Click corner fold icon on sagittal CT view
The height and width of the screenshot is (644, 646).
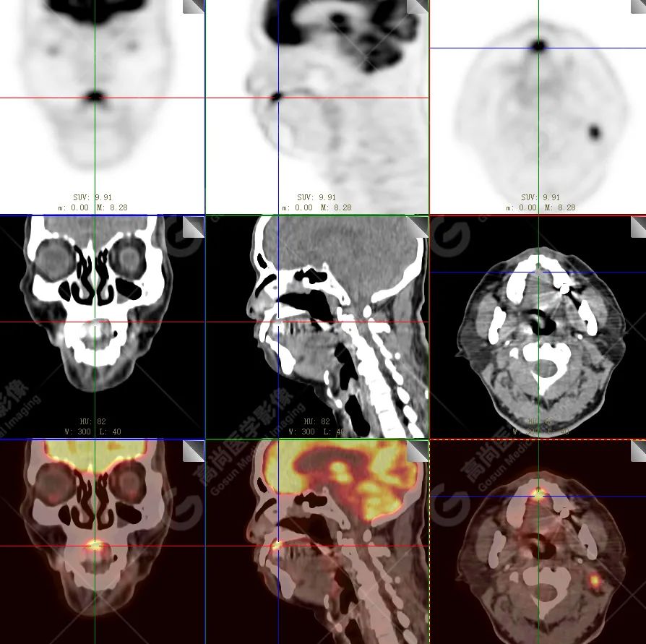click(418, 227)
